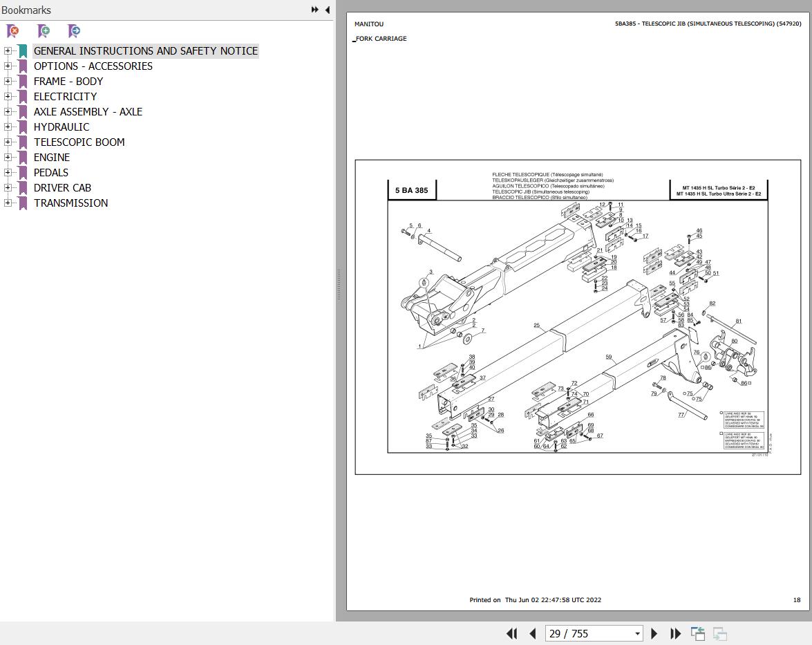Go to the next page
This screenshot has width=812, height=645.
click(654, 634)
